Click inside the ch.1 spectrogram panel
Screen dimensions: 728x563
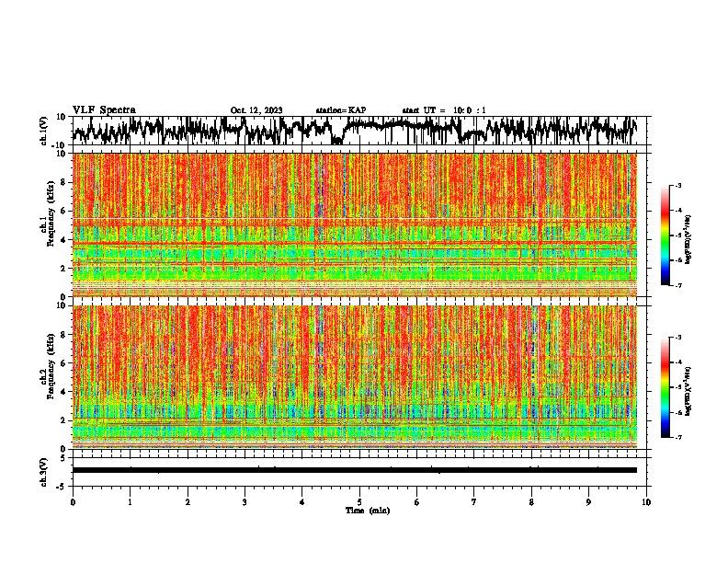pos(355,224)
